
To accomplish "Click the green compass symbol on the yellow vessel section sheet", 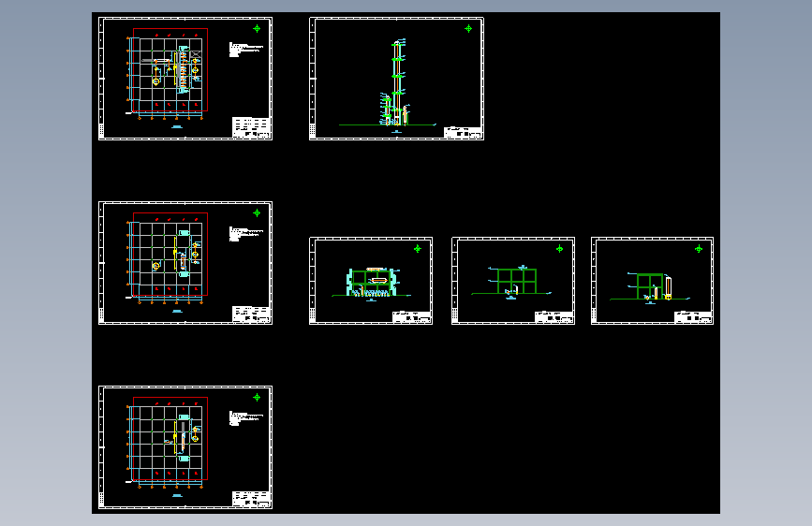I will (699, 249).
